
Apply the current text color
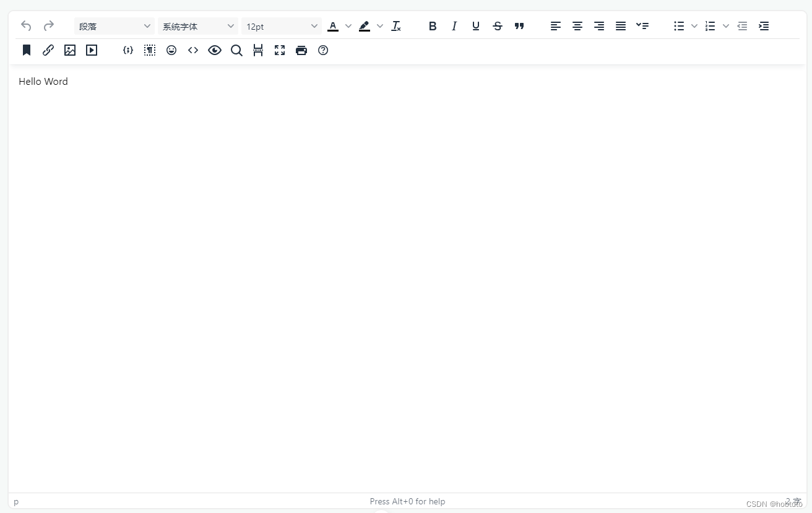pyautogui.click(x=333, y=26)
